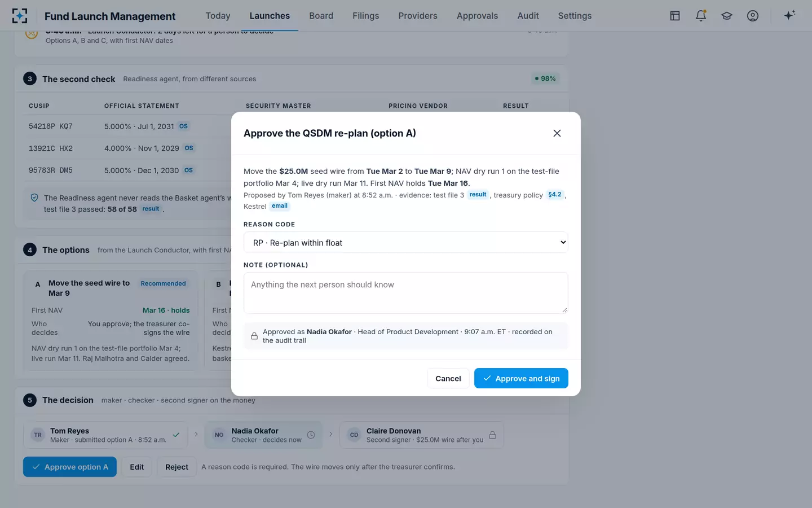This screenshot has width=812, height=508.
Task: Go to the Today tab
Action: 218,16
